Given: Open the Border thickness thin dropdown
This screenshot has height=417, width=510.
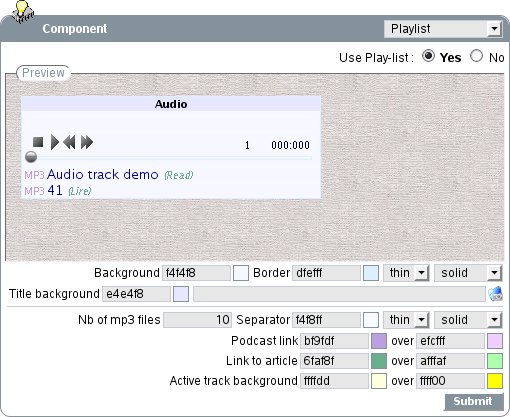Looking at the screenshot, I should point(406,273).
